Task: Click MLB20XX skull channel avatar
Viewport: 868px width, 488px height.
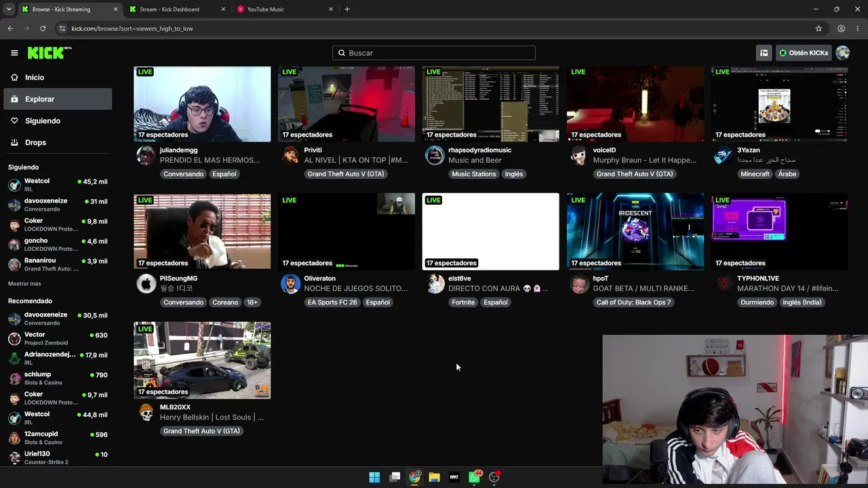Action: (x=146, y=413)
